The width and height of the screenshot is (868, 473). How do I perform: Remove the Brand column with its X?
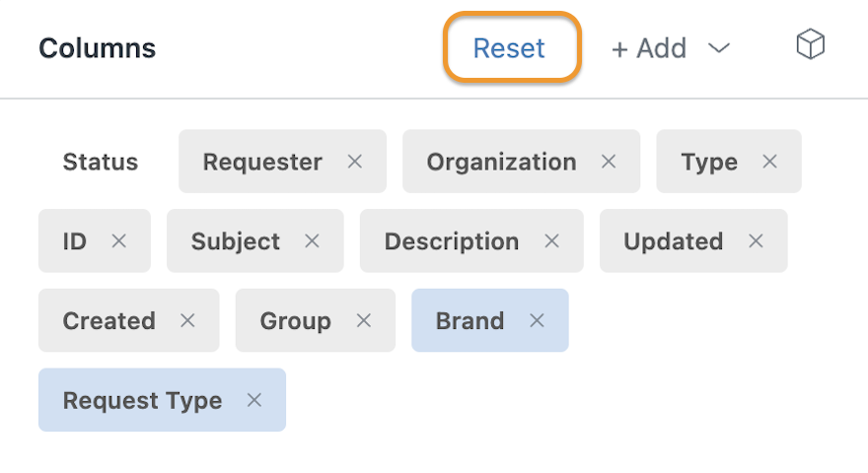point(537,320)
